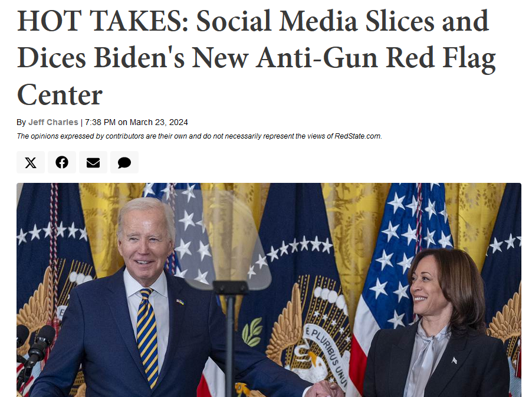The width and height of the screenshot is (532, 397).
Task: Click the "HOT TAKES:" headline prefix
Action: click(103, 21)
